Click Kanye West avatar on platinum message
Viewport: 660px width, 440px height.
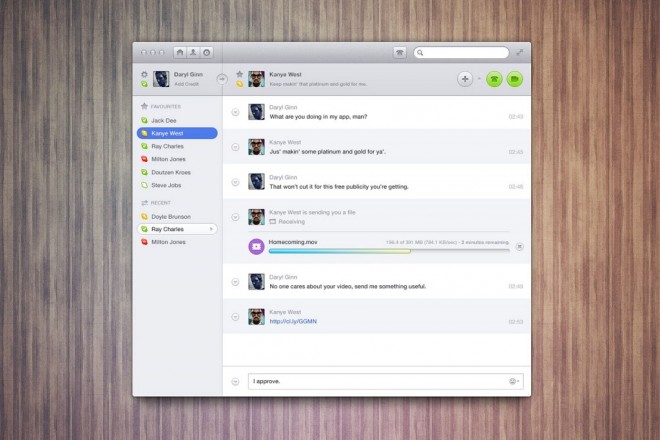click(x=256, y=147)
